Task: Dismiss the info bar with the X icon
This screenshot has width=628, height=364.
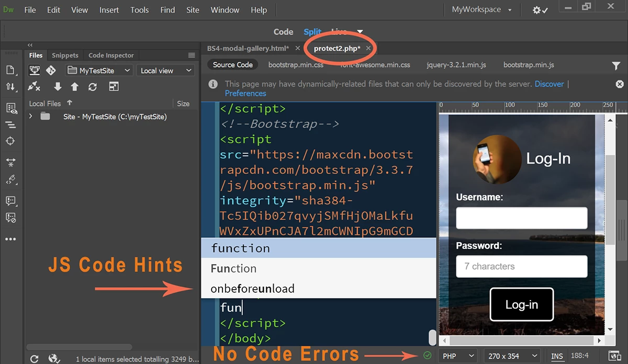Action: 620,84
